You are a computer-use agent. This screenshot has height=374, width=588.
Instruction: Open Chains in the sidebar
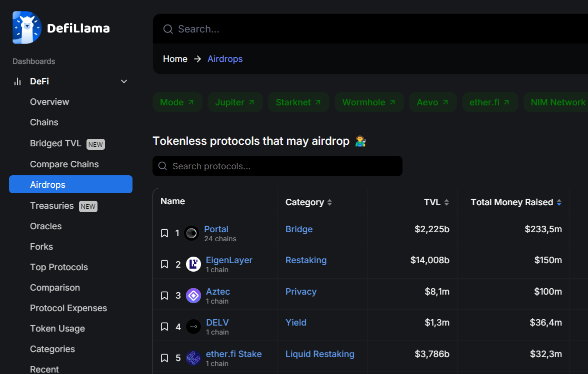tap(44, 122)
